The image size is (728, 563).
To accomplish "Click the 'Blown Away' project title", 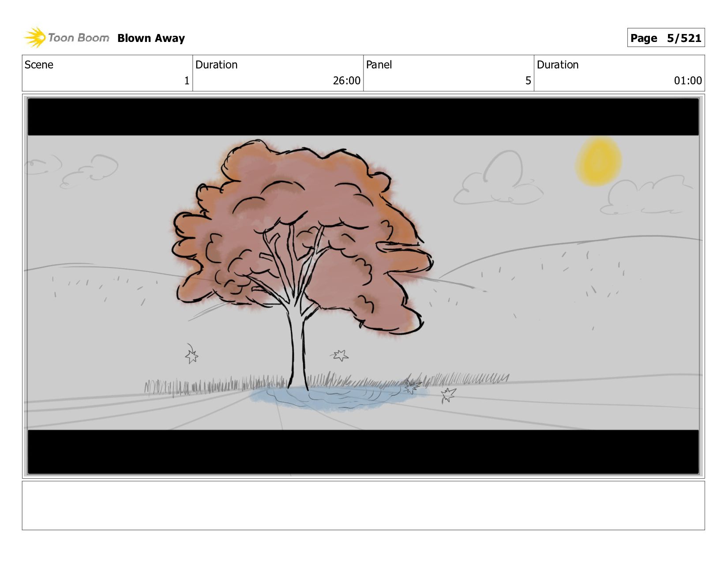I will (x=151, y=38).
